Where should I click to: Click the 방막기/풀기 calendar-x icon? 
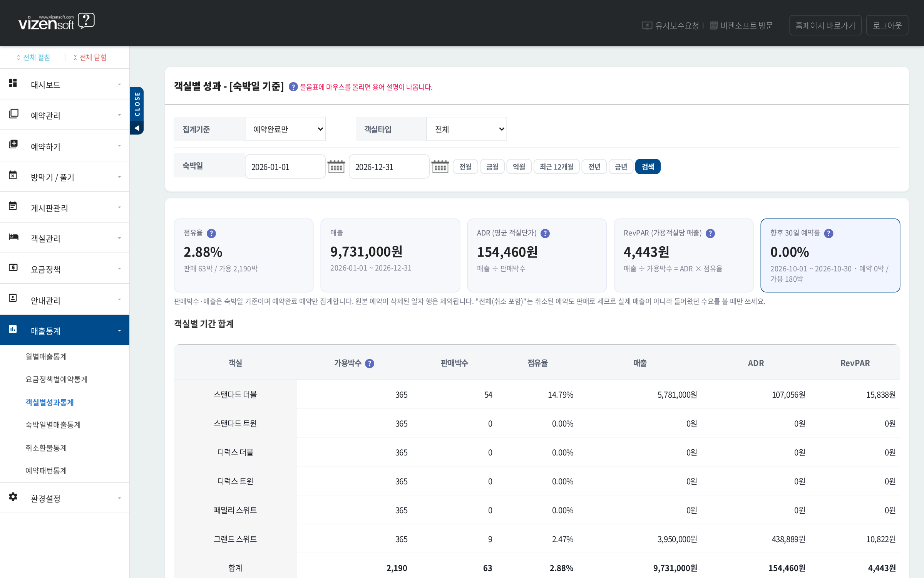(13, 175)
